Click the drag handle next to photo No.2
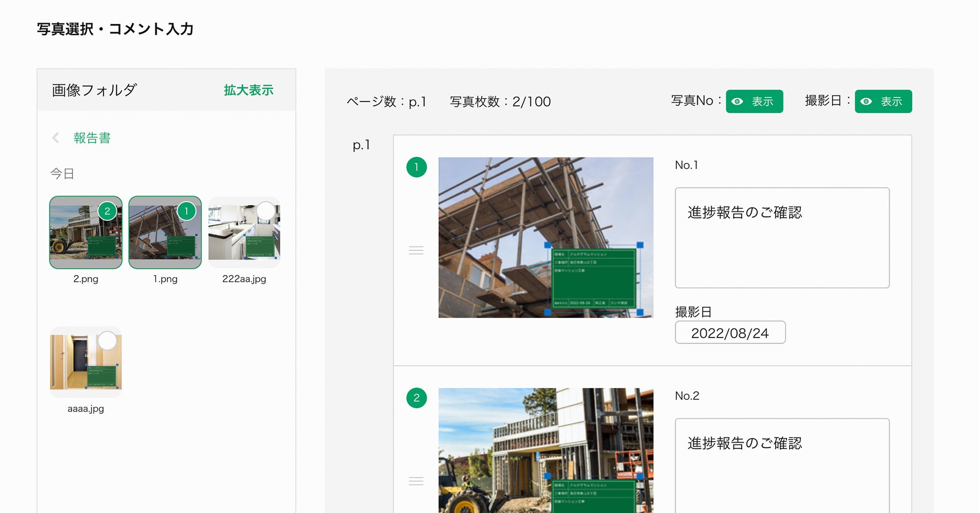This screenshot has width=980, height=513. click(416, 481)
